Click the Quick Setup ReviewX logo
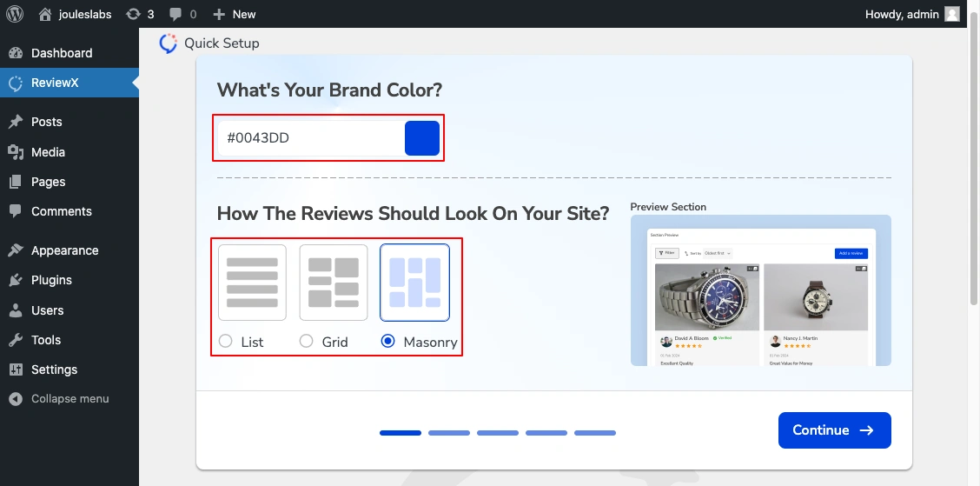 point(169,43)
